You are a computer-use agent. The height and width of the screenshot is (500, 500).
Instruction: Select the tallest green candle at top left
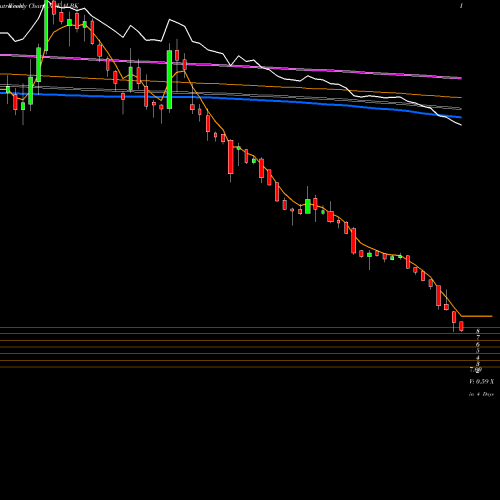click(x=46, y=25)
